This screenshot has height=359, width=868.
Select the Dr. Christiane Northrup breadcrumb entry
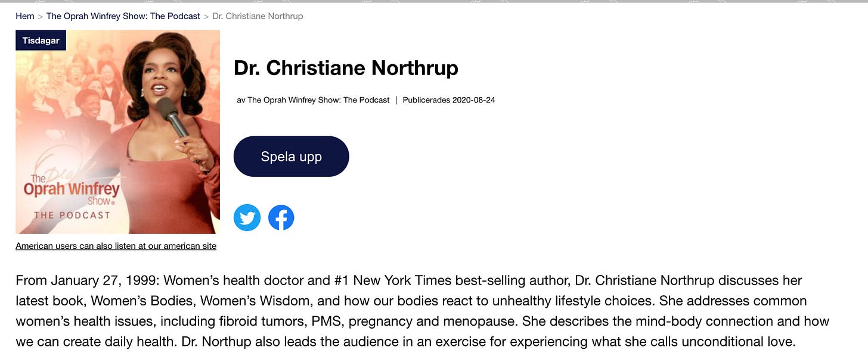[x=258, y=15]
